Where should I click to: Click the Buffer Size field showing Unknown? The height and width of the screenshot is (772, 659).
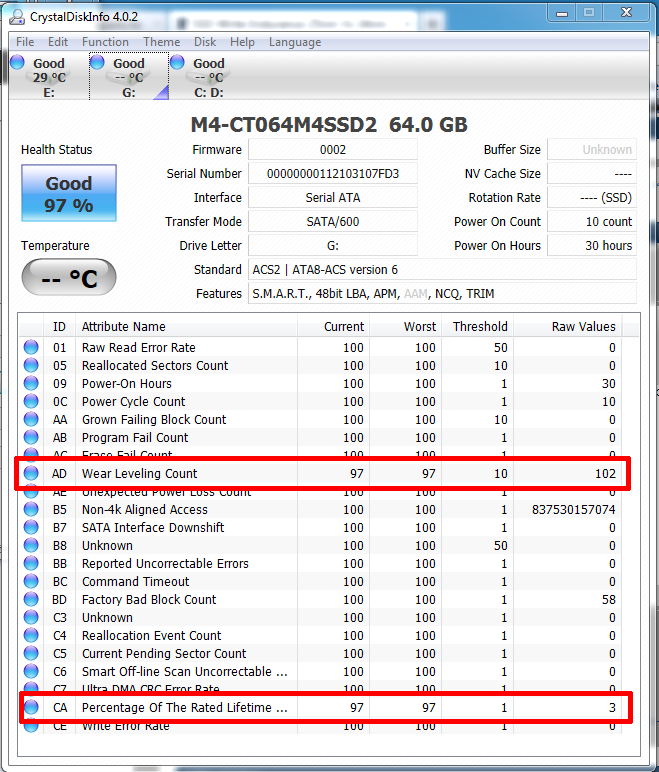pyautogui.click(x=592, y=149)
